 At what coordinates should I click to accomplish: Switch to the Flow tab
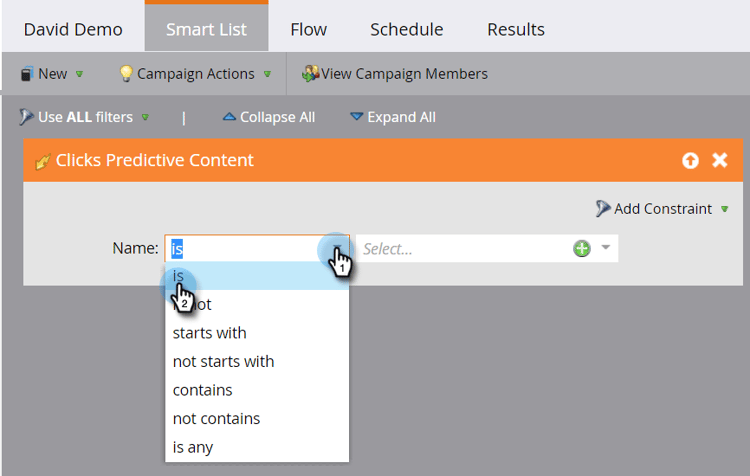[x=308, y=29]
